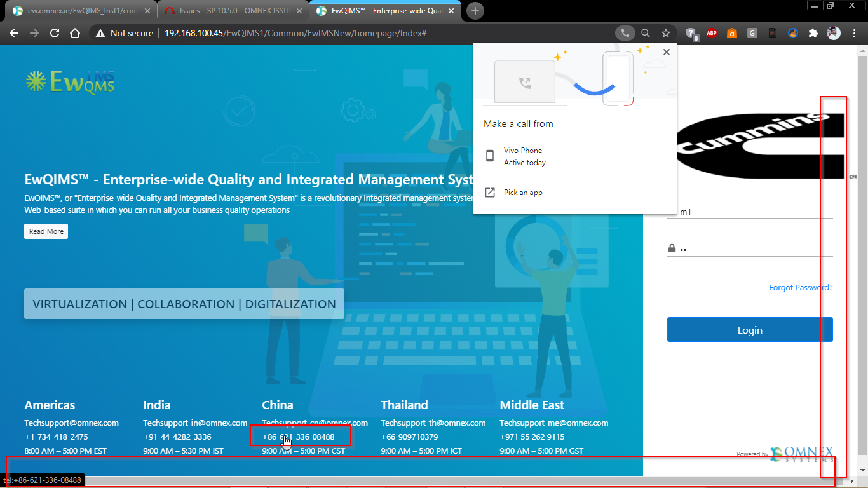868x488 pixels.
Task: Open the blue broom cleaner extension
Action: (793, 33)
